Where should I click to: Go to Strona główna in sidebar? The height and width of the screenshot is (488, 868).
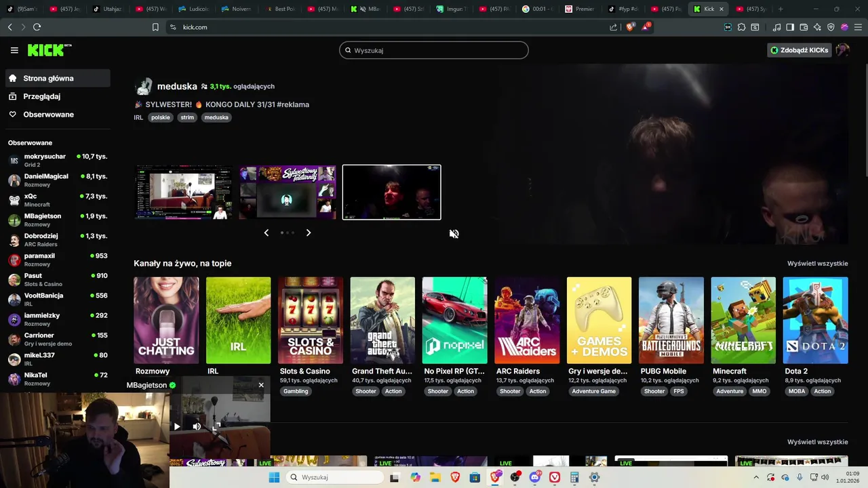58,78
